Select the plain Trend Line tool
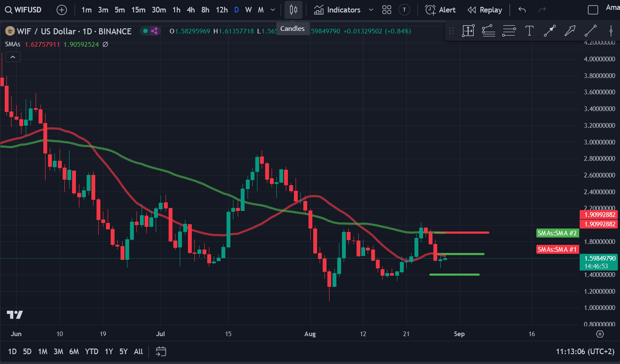This screenshot has width=620, height=364. tap(590, 31)
